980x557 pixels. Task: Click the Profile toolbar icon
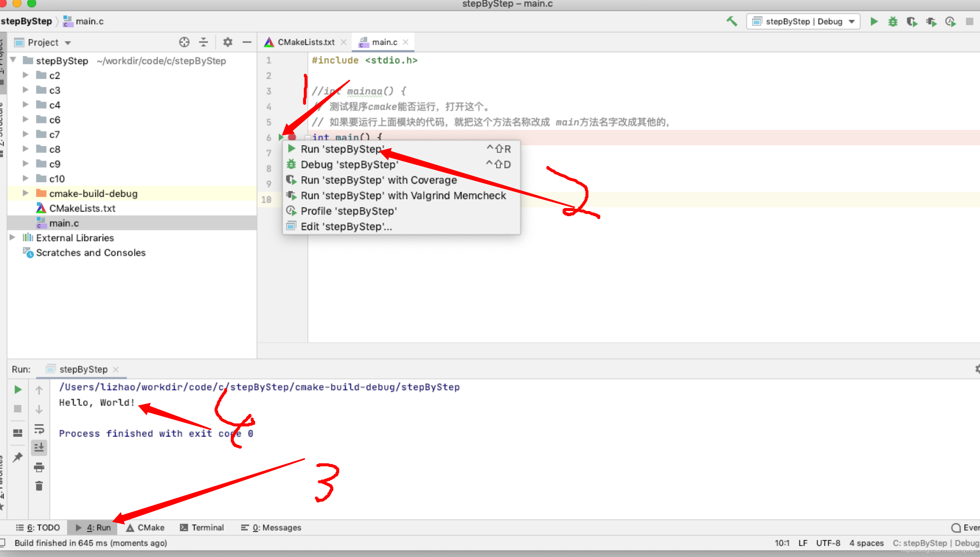point(950,22)
